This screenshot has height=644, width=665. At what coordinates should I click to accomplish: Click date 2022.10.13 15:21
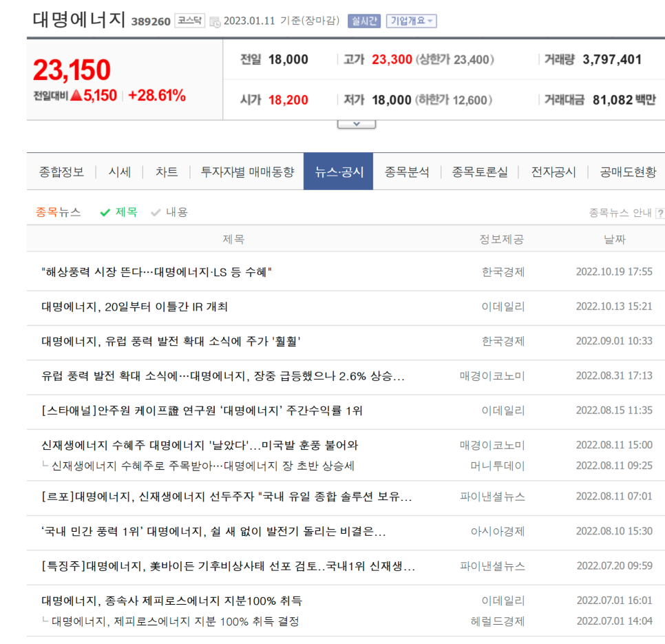point(614,307)
